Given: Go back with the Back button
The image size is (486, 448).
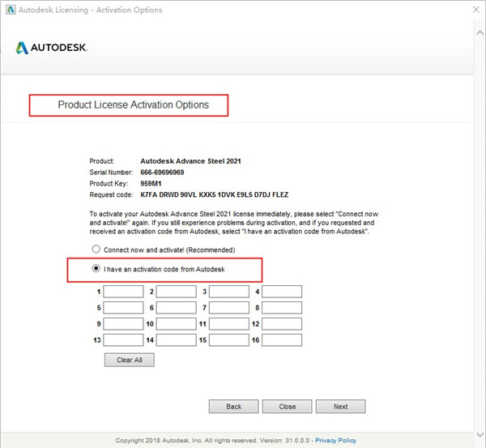Looking at the screenshot, I should [233, 407].
